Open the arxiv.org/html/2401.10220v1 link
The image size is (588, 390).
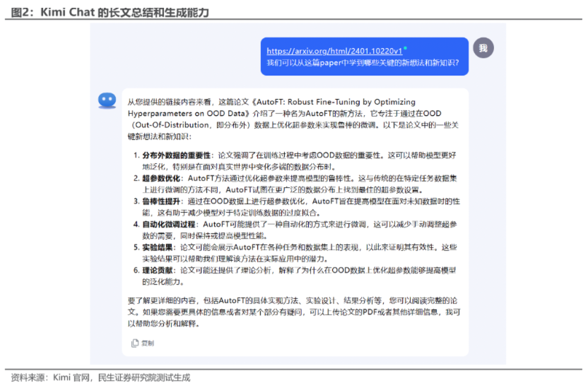(334, 51)
